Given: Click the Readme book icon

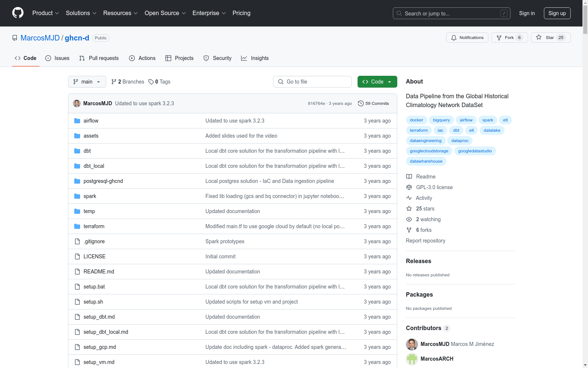Looking at the screenshot, I should 409,177.
